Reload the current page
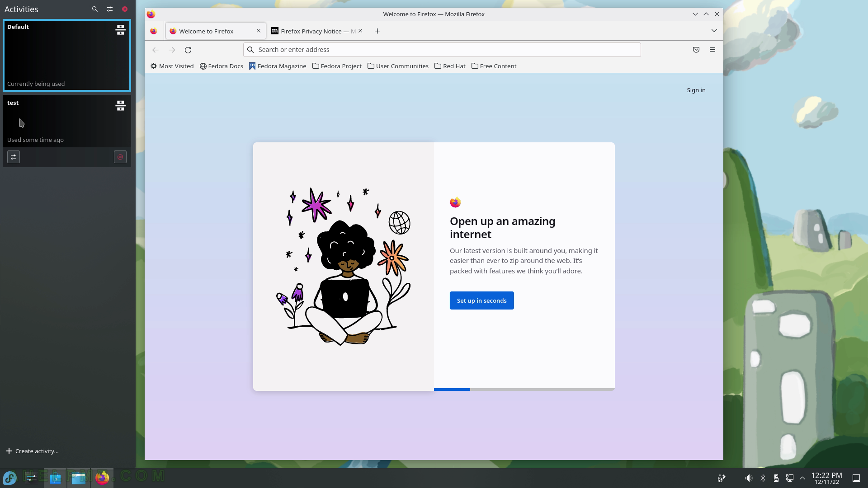This screenshot has height=488, width=868. click(188, 50)
